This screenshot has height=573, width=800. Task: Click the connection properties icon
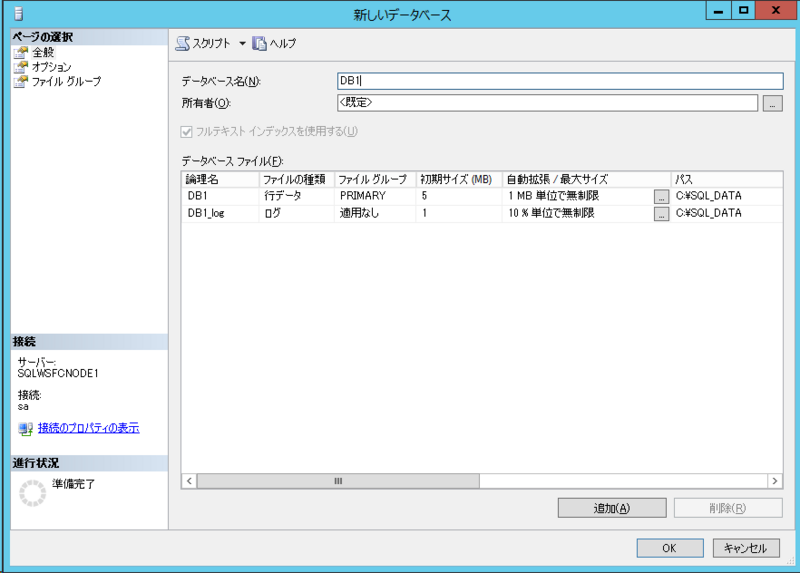pyautogui.click(x=26, y=429)
